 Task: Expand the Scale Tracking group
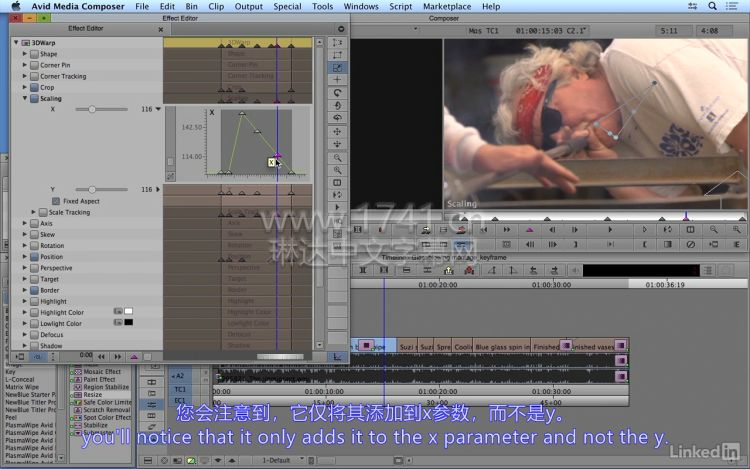click(x=33, y=212)
